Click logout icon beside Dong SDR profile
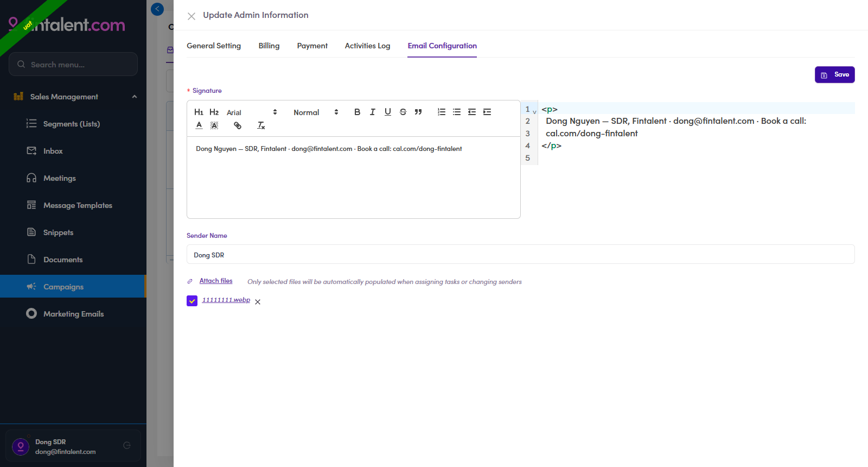868x467 pixels. pos(127,445)
